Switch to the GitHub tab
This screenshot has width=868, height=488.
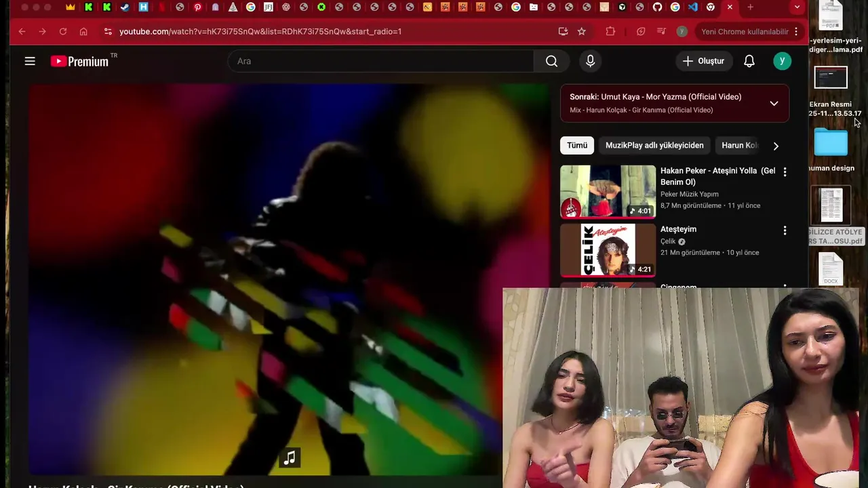657,7
